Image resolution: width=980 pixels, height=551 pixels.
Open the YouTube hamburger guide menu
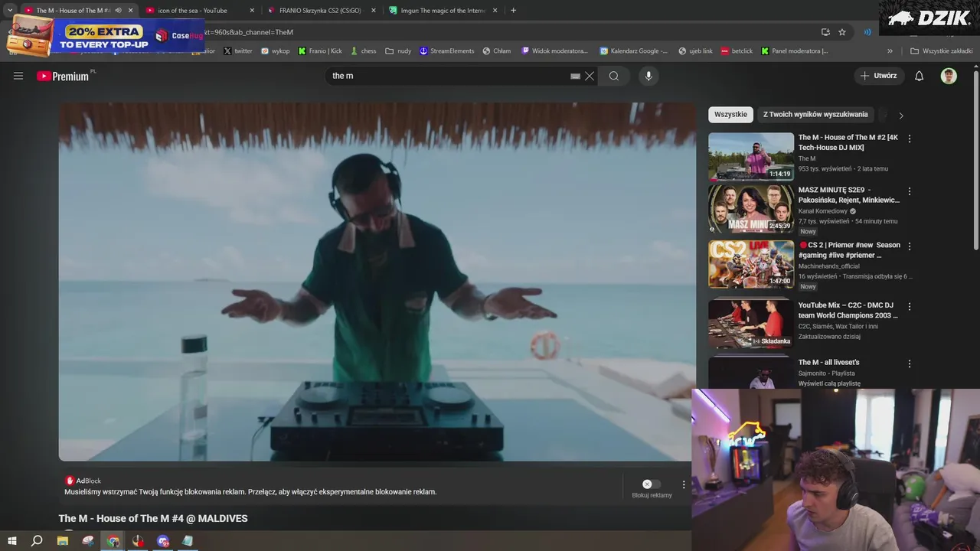[x=18, y=76]
